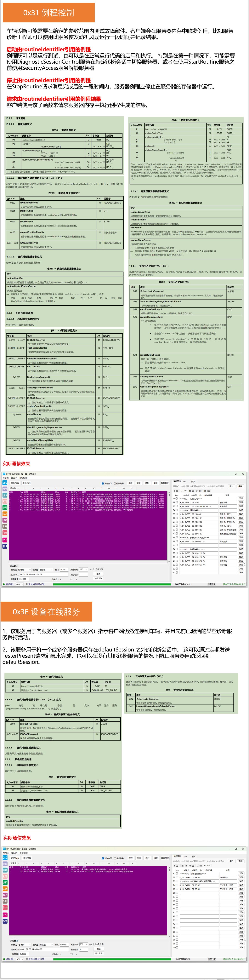The height and width of the screenshot is (980, 249).
Task: Open #01 device dropdown in lower status bar
Action: 19,959
